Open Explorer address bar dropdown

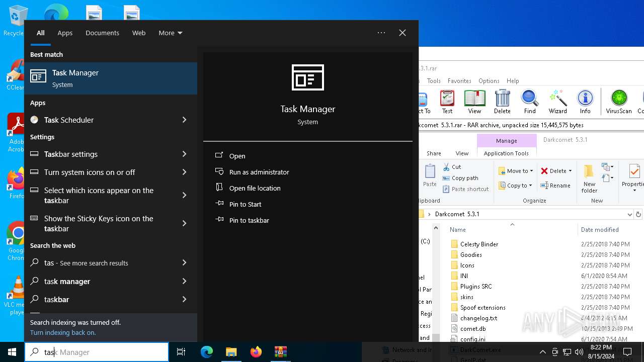pyautogui.click(x=629, y=214)
